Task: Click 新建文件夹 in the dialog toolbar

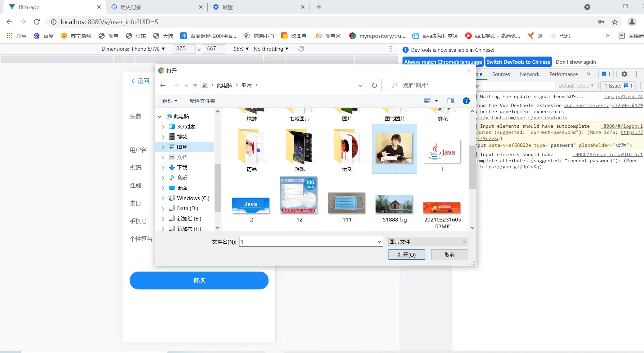Action: pos(202,101)
